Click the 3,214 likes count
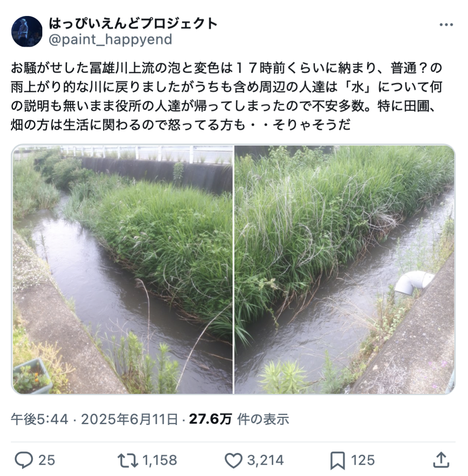This screenshot has width=468, height=476. [x=265, y=460]
